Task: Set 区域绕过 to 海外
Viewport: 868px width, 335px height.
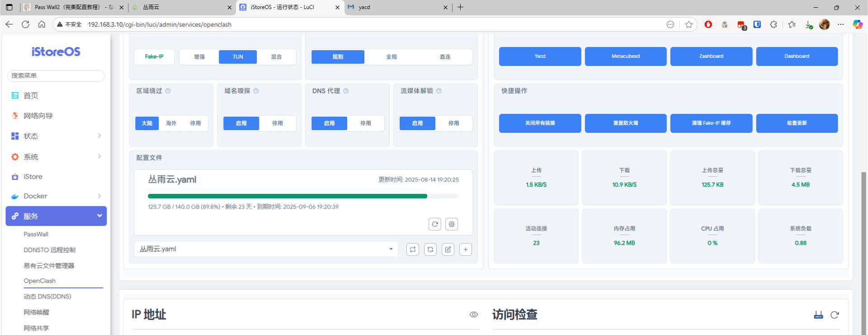Action: (171, 123)
